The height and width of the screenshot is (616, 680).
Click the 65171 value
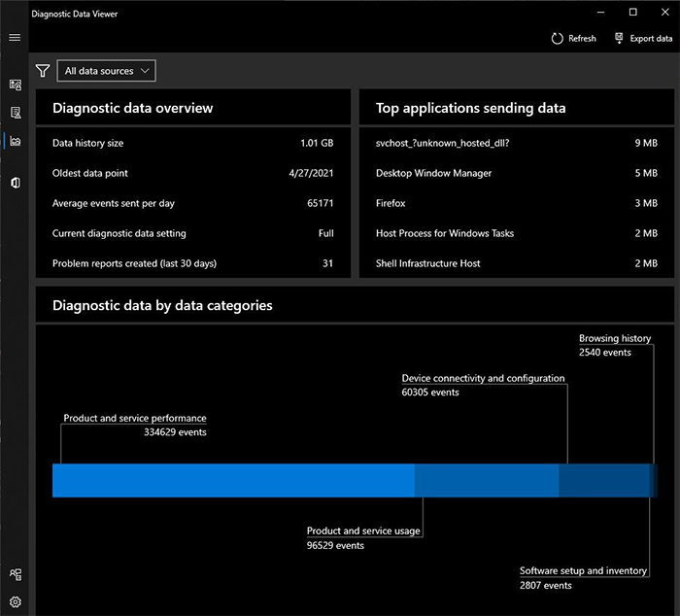[320, 203]
